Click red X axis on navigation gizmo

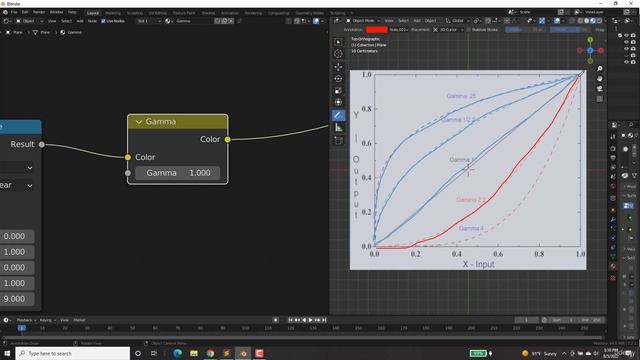pos(601,50)
